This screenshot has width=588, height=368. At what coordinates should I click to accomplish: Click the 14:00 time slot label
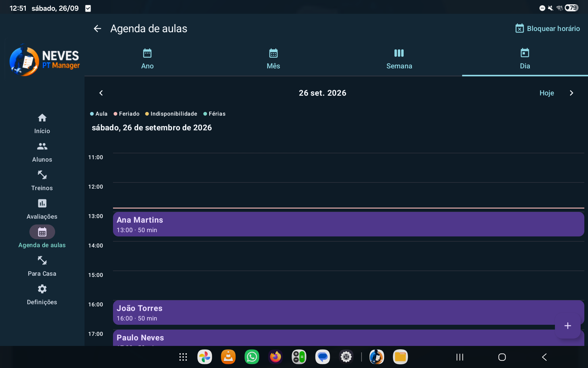point(96,246)
